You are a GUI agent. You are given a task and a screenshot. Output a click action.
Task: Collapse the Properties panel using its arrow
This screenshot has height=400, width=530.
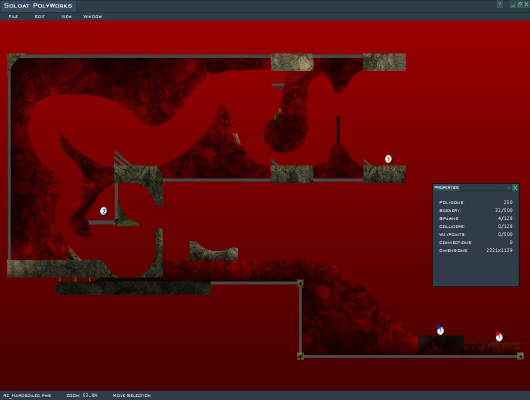tap(508, 188)
